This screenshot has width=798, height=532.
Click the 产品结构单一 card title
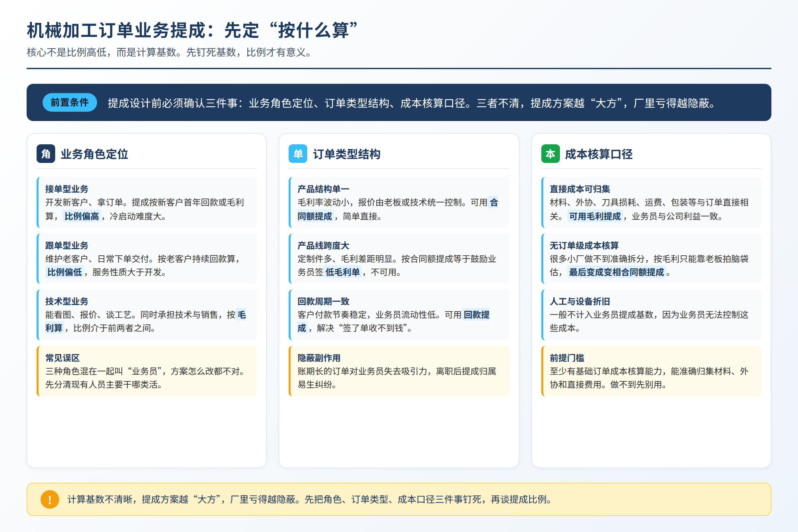point(323,189)
